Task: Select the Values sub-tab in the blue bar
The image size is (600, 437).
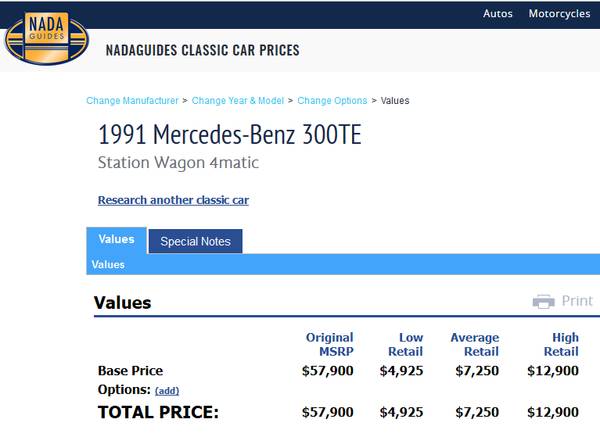Action: (108, 265)
